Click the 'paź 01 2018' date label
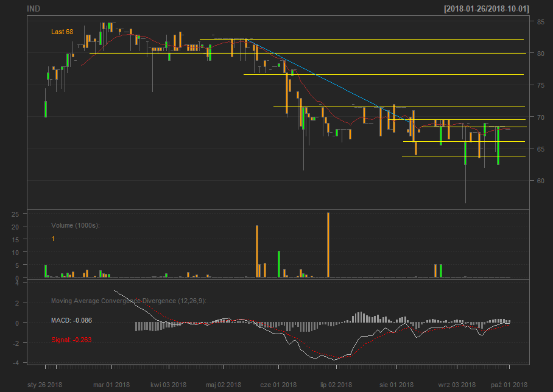This screenshot has width=553, height=392. click(x=509, y=385)
